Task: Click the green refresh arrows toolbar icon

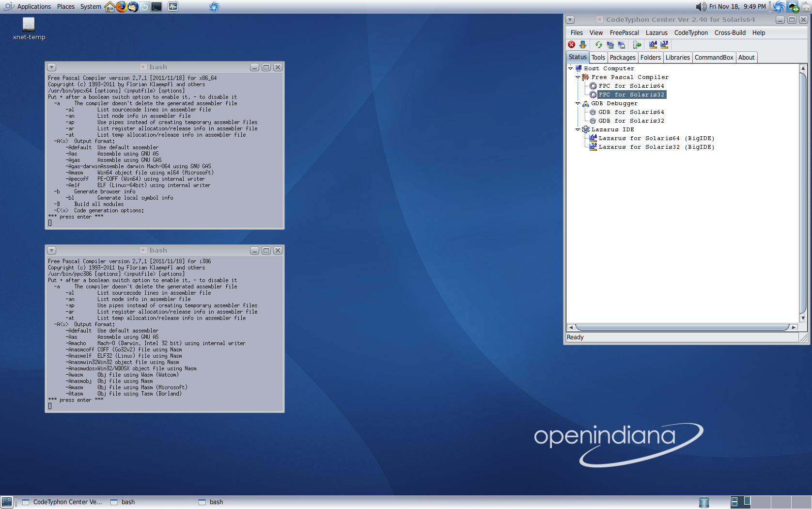Action: pos(599,45)
